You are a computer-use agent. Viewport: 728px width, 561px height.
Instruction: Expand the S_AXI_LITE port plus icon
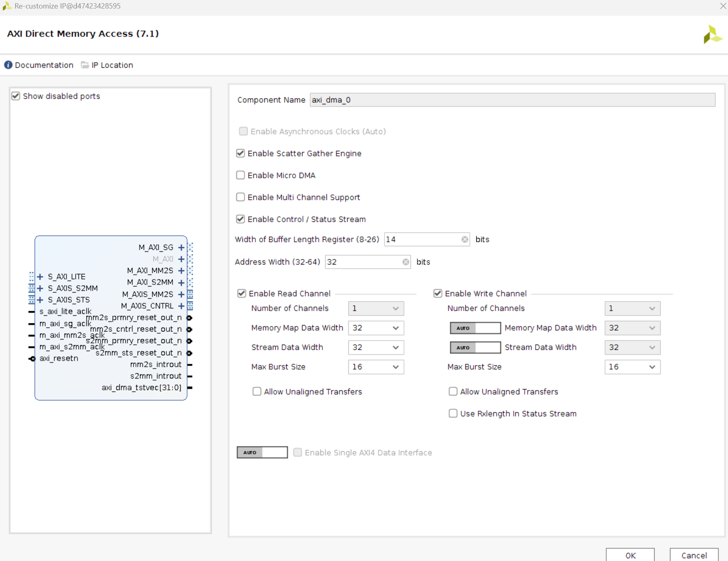(x=40, y=277)
